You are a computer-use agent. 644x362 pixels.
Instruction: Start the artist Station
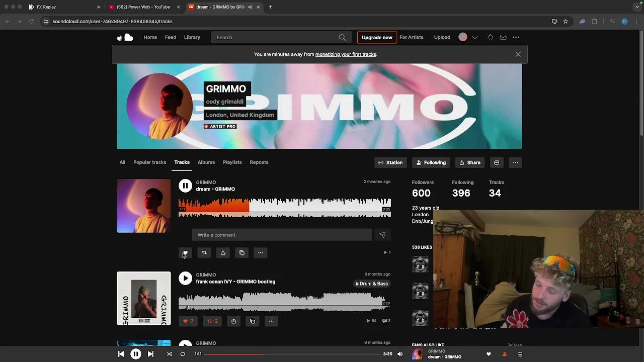[390, 162]
